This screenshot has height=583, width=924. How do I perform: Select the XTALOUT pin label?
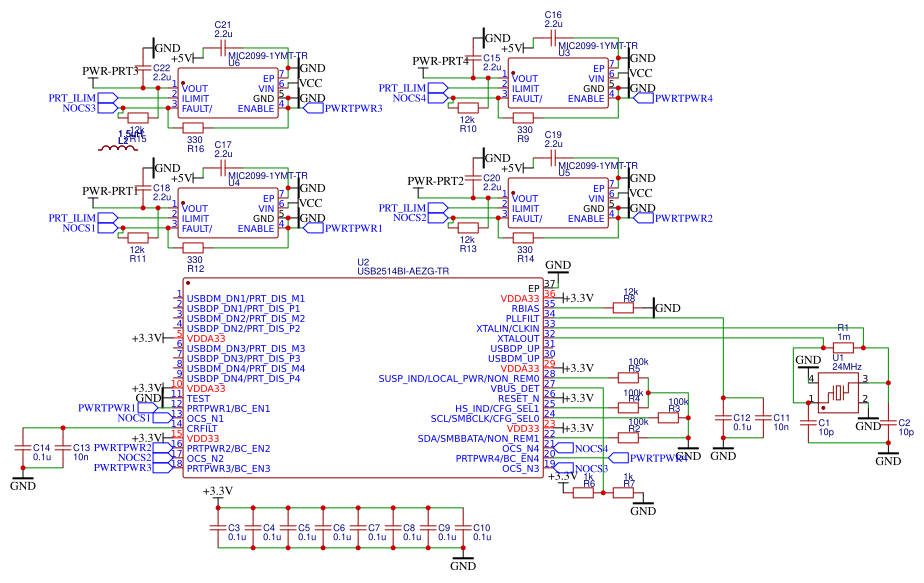pyautogui.click(x=518, y=338)
